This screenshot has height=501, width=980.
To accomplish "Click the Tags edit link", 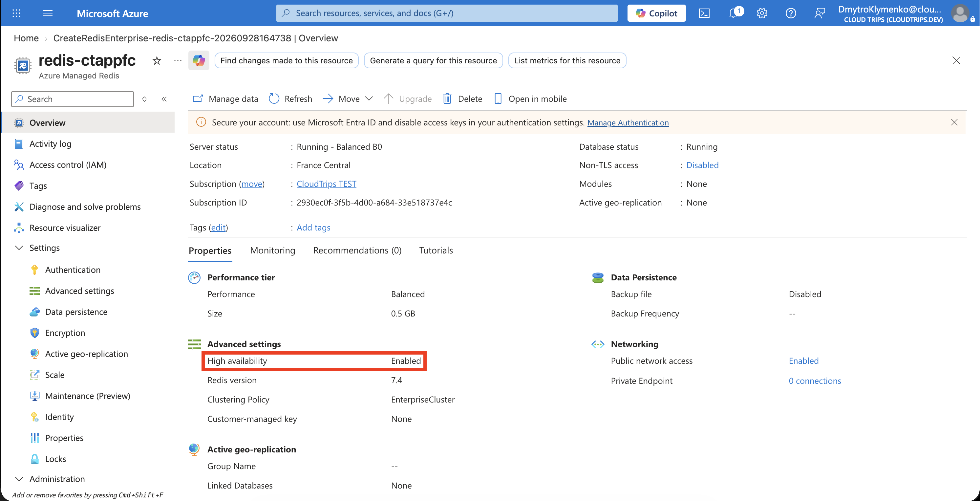I will 218,228.
